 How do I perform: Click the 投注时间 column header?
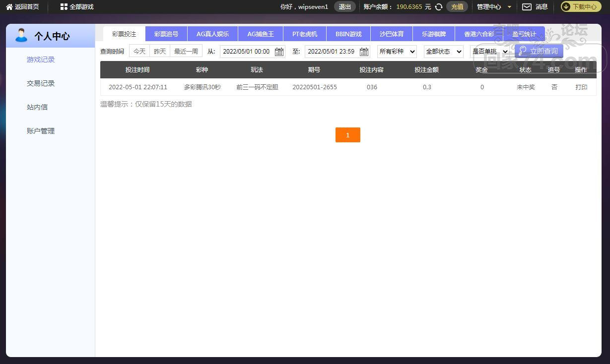[x=137, y=69]
